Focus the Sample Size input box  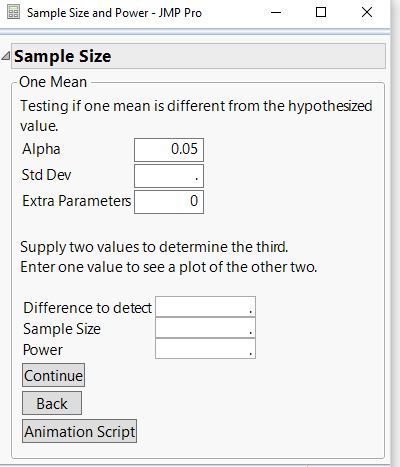tap(205, 328)
